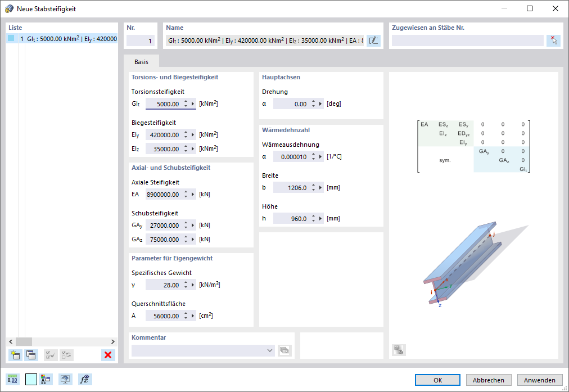
Task: Open the EA value arrow menu
Action: (x=193, y=195)
